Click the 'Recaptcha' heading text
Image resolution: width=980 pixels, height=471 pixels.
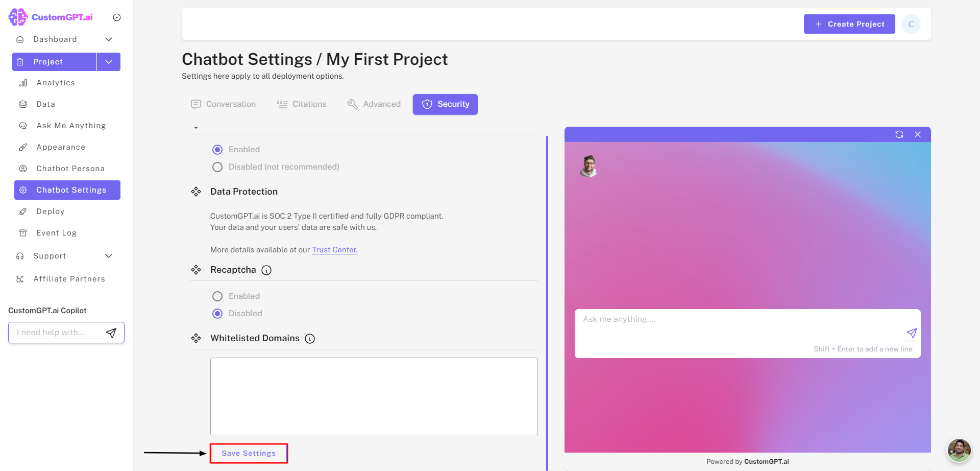coord(233,270)
